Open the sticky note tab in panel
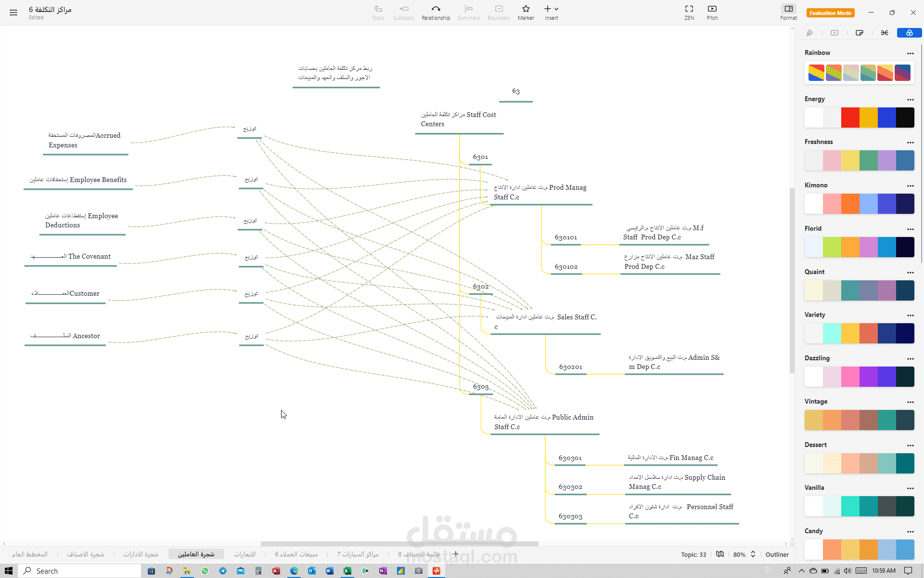 point(860,33)
